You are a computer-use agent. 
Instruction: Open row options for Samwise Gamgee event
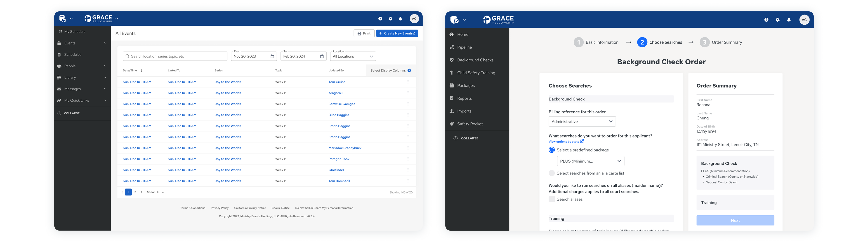(x=408, y=104)
